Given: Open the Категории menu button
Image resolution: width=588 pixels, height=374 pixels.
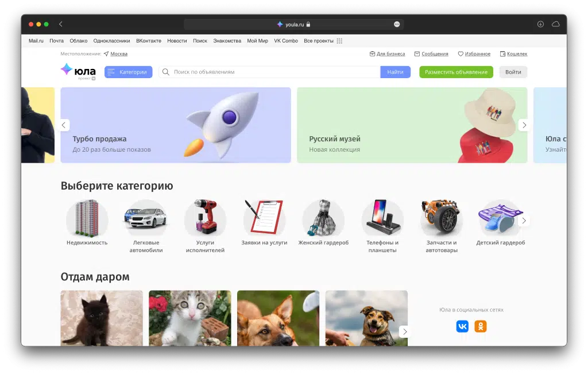Looking at the screenshot, I should point(128,72).
